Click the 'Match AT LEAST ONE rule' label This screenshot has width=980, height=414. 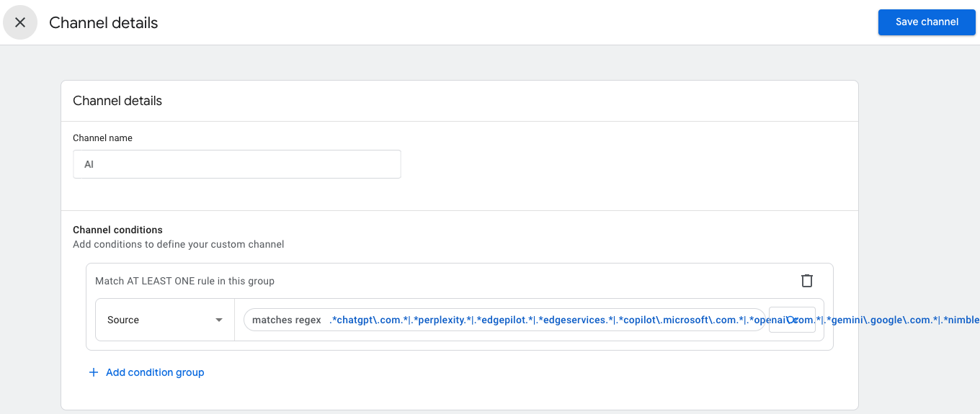point(184,281)
